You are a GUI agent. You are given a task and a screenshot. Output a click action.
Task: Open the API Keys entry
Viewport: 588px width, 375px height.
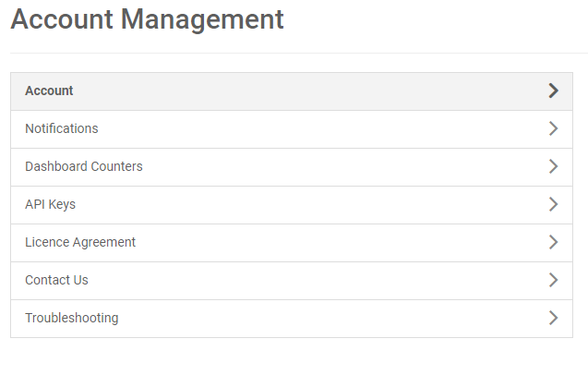(x=50, y=204)
